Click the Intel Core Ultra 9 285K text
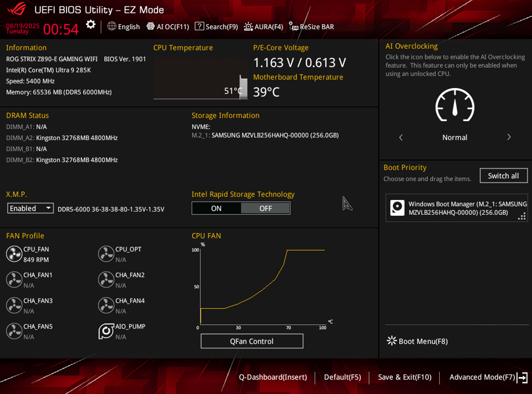 pos(49,70)
